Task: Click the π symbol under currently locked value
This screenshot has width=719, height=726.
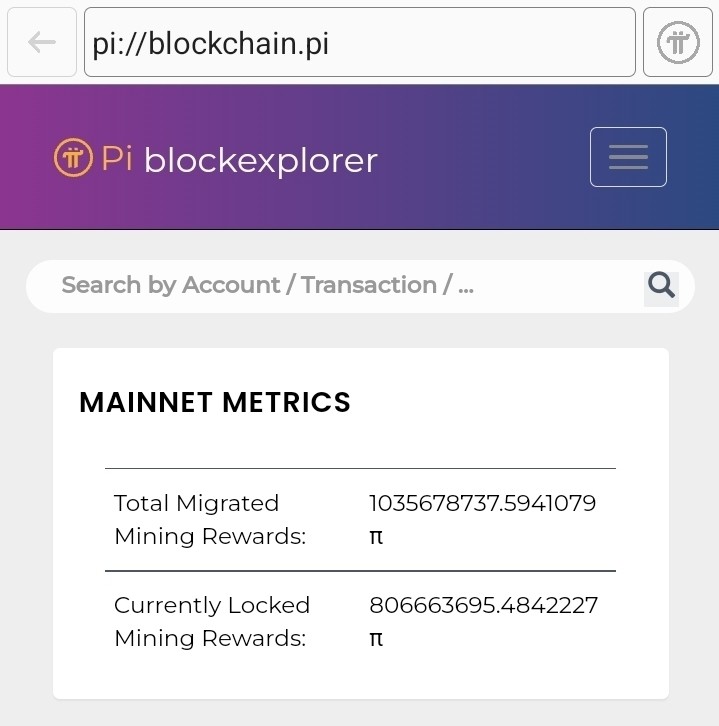Action: tap(376, 639)
